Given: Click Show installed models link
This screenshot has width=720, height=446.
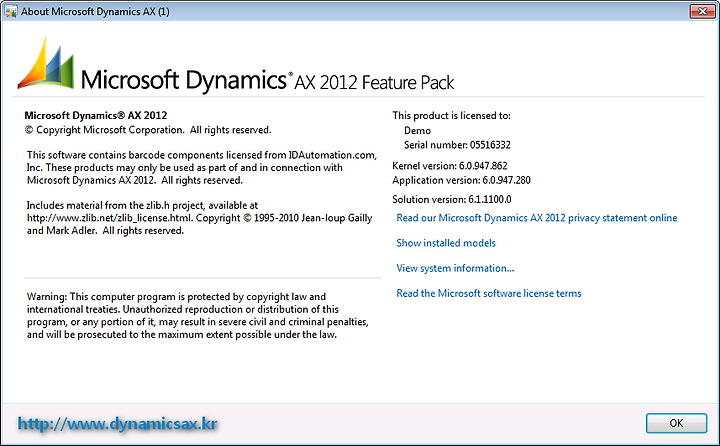Looking at the screenshot, I should (446, 243).
